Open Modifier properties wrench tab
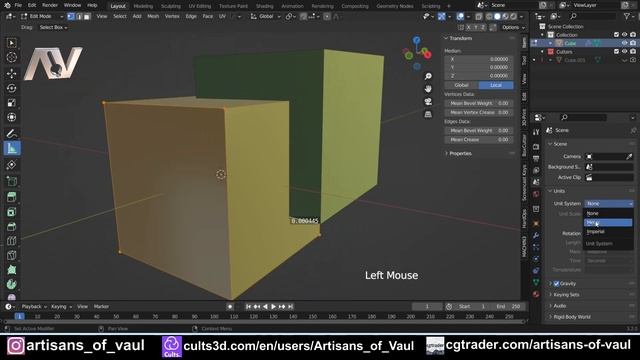Image resolution: width=640 pixels, height=360 pixels. pyautogui.click(x=536, y=236)
